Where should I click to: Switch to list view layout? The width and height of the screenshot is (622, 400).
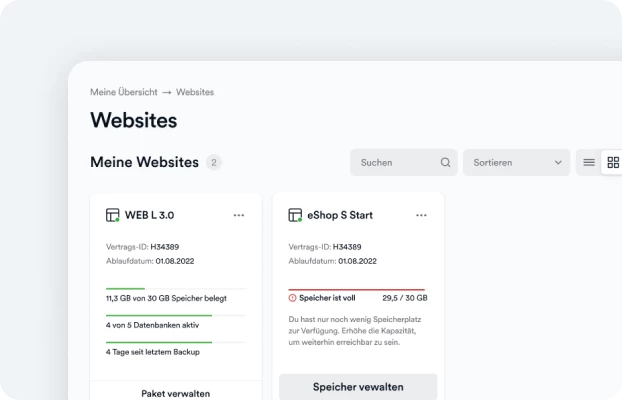point(589,162)
